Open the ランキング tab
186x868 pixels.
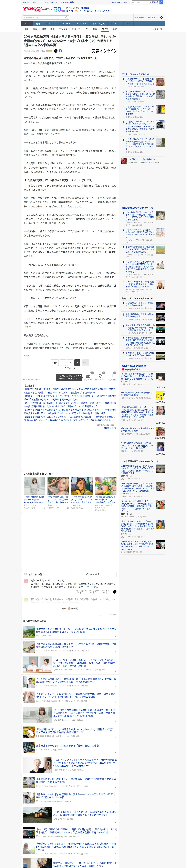(115, 24)
